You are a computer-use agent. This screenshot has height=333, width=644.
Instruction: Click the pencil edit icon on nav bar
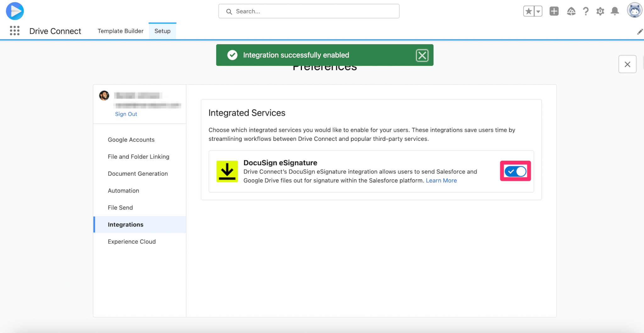click(x=640, y=31)
